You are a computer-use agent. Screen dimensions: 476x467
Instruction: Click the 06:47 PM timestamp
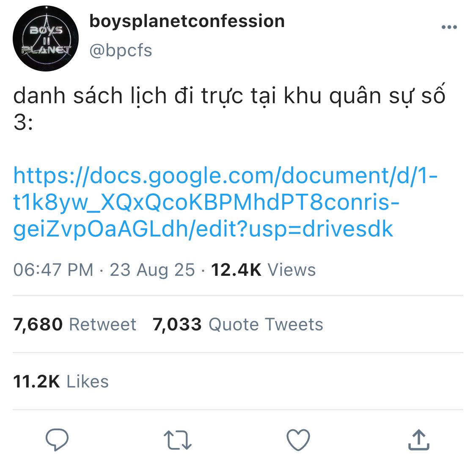pyautogui.click(x=53, y=270)
